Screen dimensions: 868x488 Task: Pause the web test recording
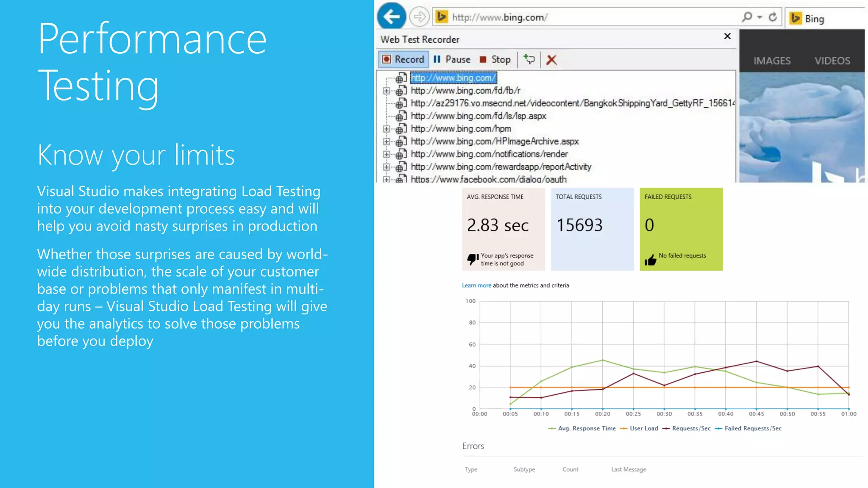pos(452,59)
